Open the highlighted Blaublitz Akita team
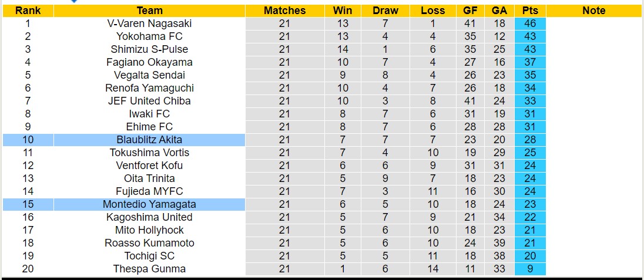This screenshot has width=644, height=280. (x=149, y=140)
